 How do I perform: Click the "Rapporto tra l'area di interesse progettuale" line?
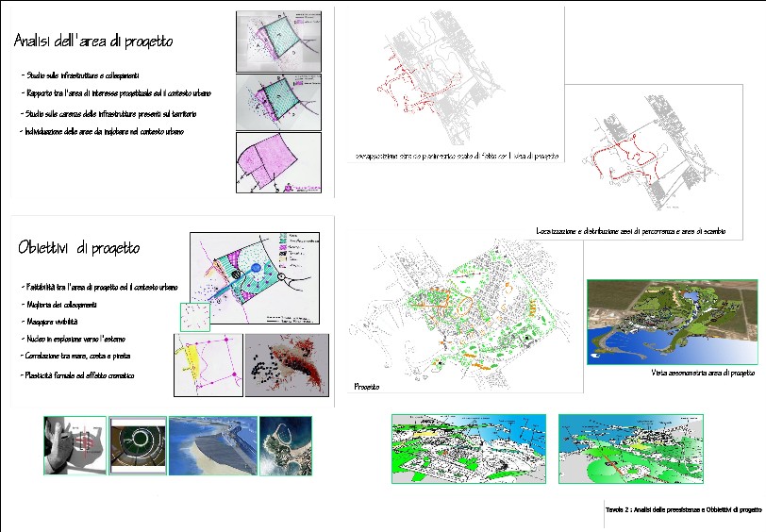pyautogui.click(x=116, y=92)
